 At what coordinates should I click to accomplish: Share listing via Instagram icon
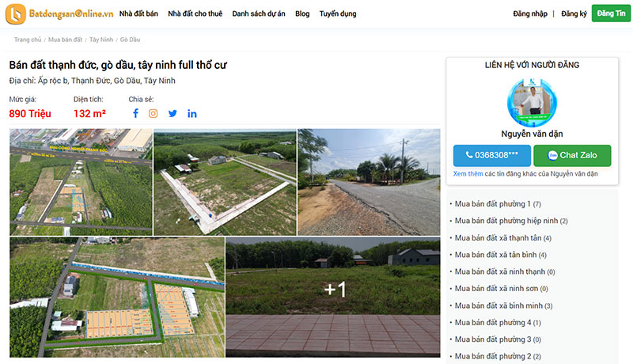(x=154, y=114)
